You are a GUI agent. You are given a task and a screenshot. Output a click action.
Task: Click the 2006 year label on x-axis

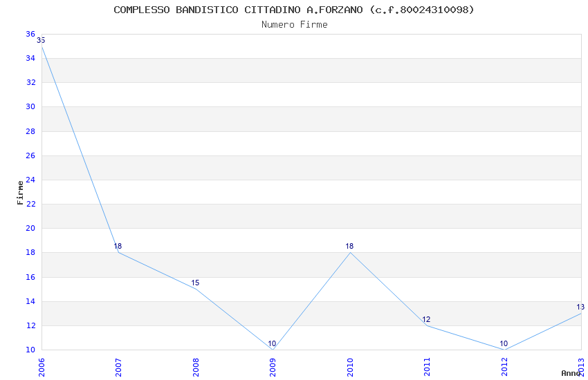[x=42, y=368]
